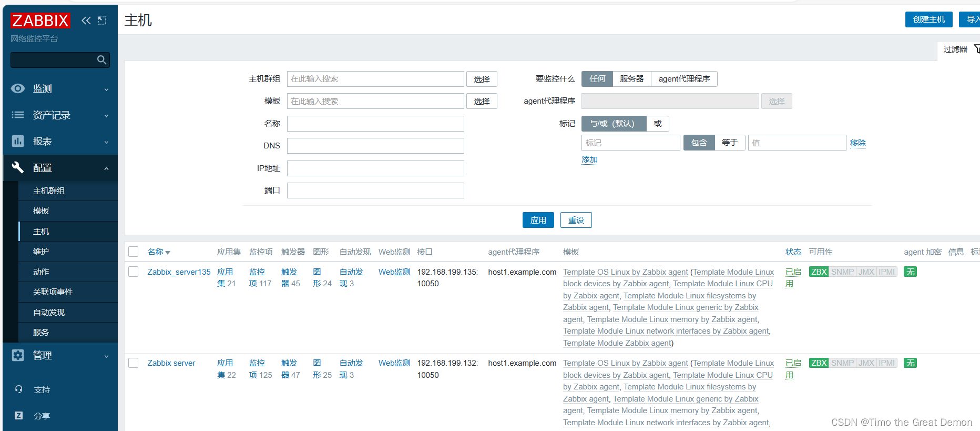Collapse the 配置 menu section
Screen dimensions: 980x431
[x=60, y=168]
